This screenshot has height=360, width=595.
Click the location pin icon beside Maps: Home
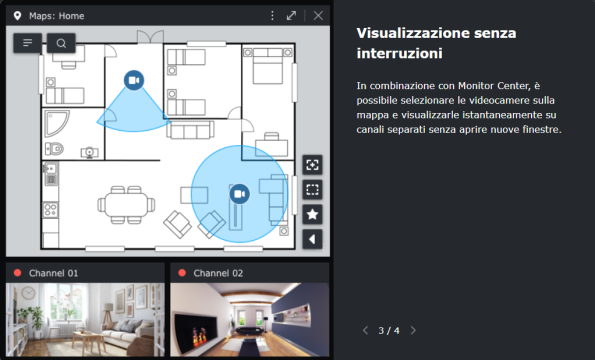(x=17, y=16)
